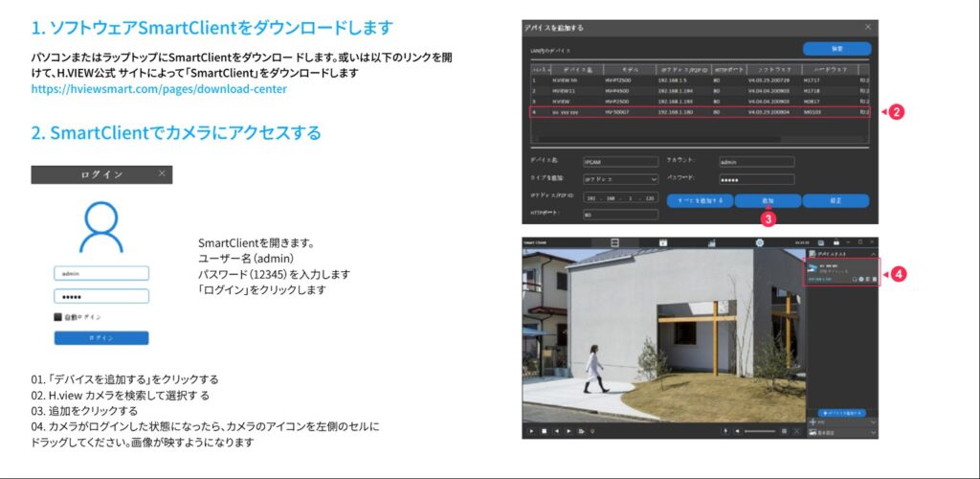The height and width of the screenshot is (479, 980).
Task: Open the settings gear in SmartClient top bar
Action: point(759,242)
